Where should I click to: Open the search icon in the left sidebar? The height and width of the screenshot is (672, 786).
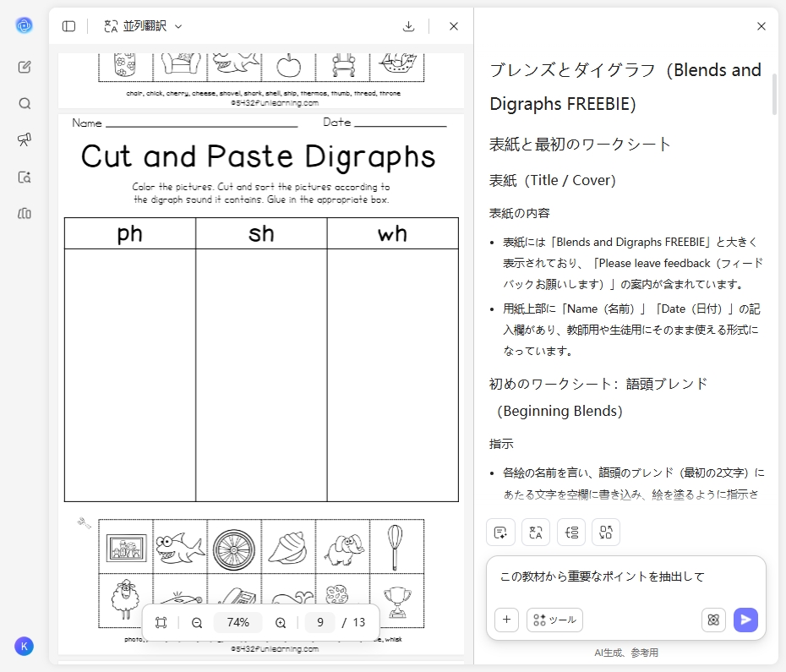(25, 103)
